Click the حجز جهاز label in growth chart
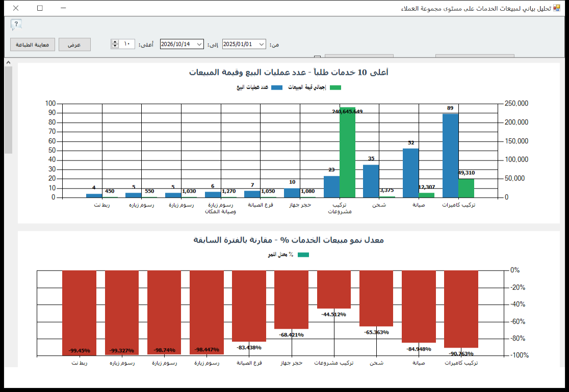This screenshot has height=392, width=569. [x=292, y=363]
